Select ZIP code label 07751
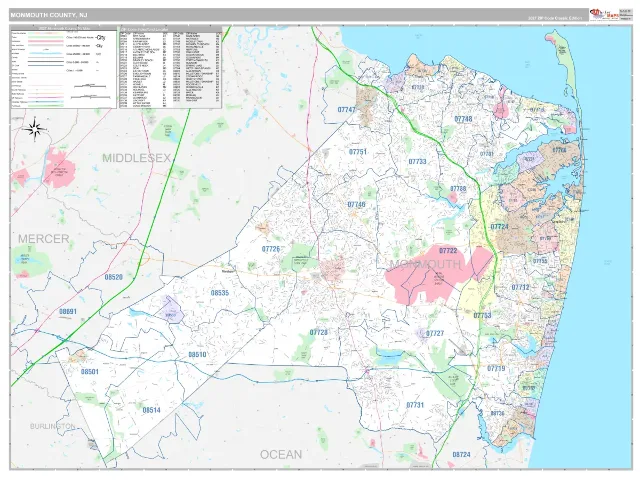 point(358,151)
